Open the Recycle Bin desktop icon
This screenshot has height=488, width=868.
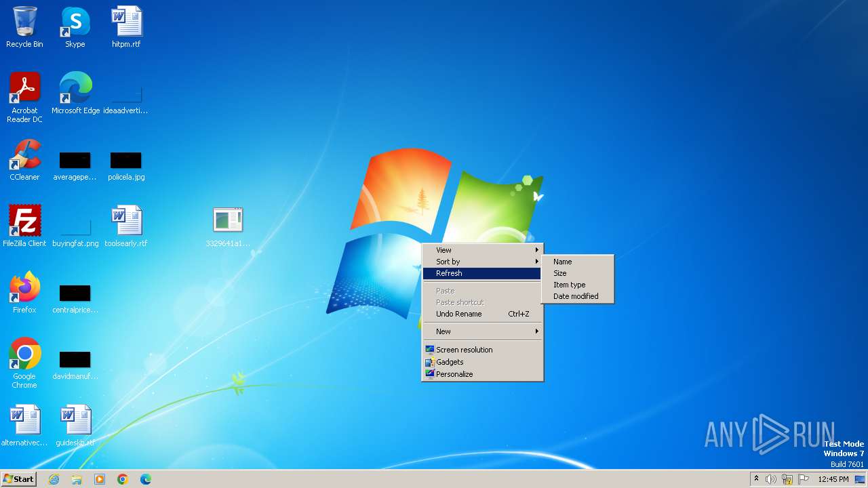[x=24, y=27]
